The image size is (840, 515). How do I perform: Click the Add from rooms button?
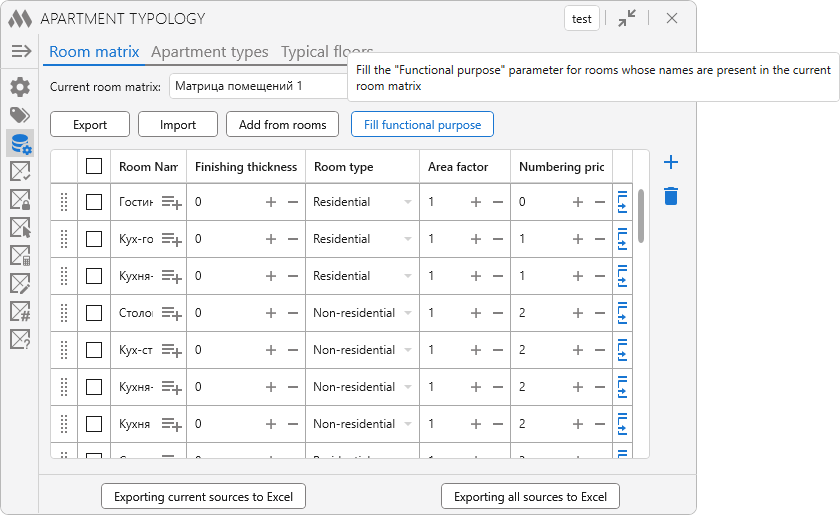[282, 125]
